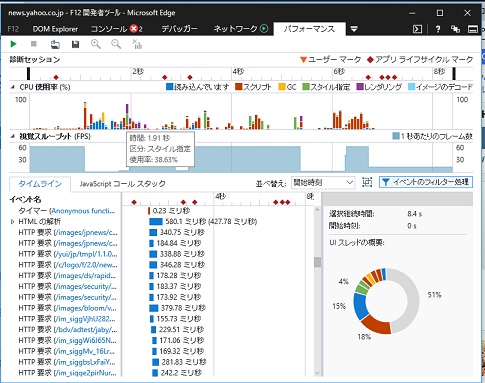Select the タイマー (Anonymous functi... event row
This screenshot has width=485, height=383.
66,211
